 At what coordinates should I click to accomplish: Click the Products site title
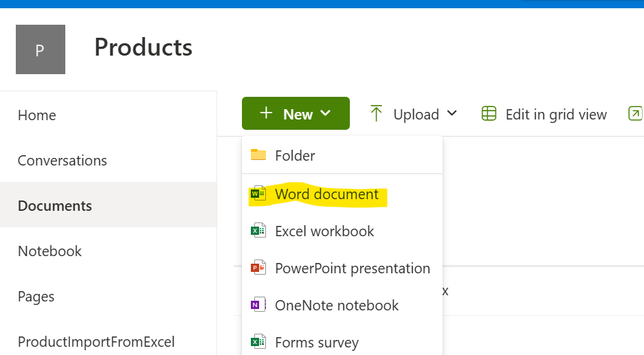coord(143,47)
